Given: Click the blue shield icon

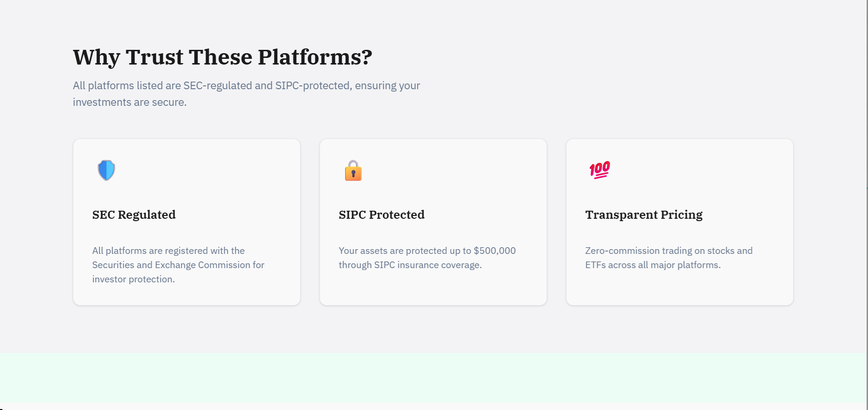Looking at the screenshot, I should tap(106, 170).
